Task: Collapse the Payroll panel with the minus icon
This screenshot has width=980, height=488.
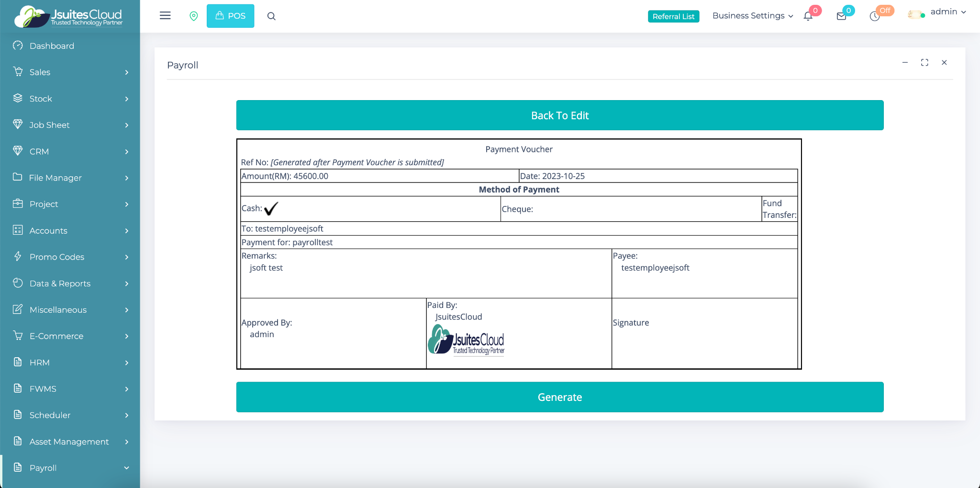Action: pyautogui.click(x=905, y=63)
